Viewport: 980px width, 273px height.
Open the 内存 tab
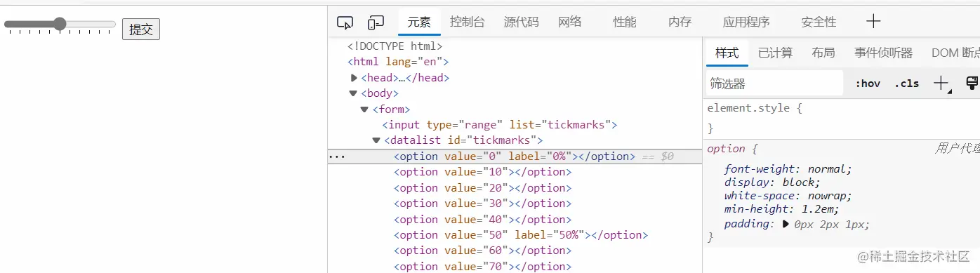pyautogui.click(x=680, y=22)
